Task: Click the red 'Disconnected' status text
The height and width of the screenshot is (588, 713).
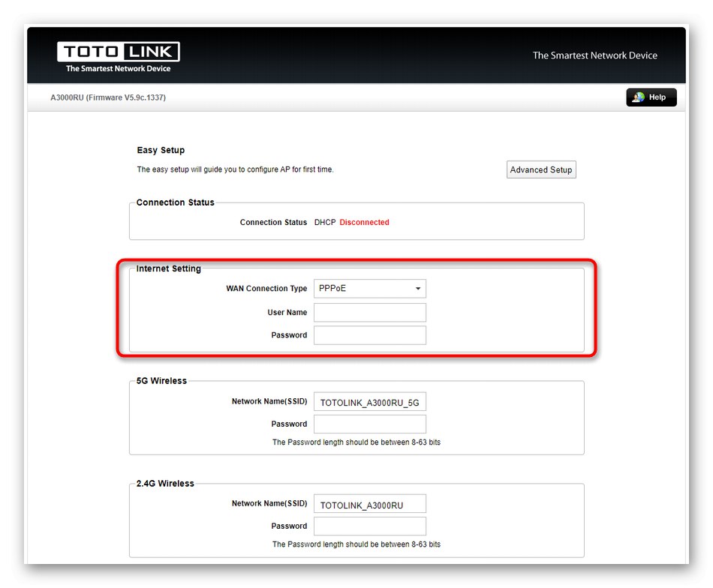Action: pyautogui.click(x=364, y=222)
